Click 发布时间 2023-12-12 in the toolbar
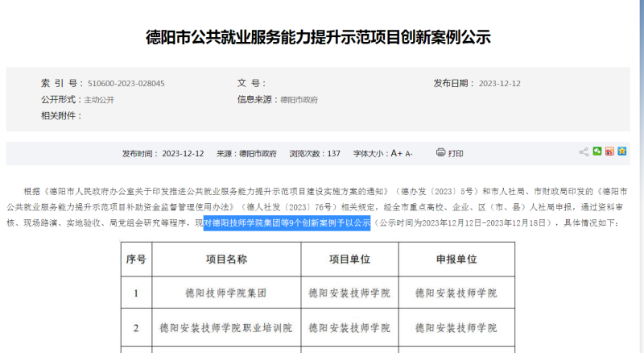This screenshot has width=644, height=353. [163, 154]
